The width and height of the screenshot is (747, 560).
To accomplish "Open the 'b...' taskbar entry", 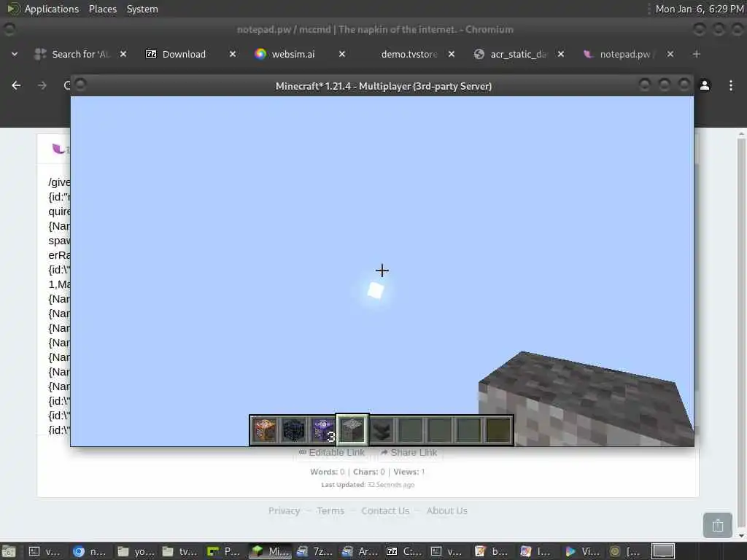I will pos(493,551).
